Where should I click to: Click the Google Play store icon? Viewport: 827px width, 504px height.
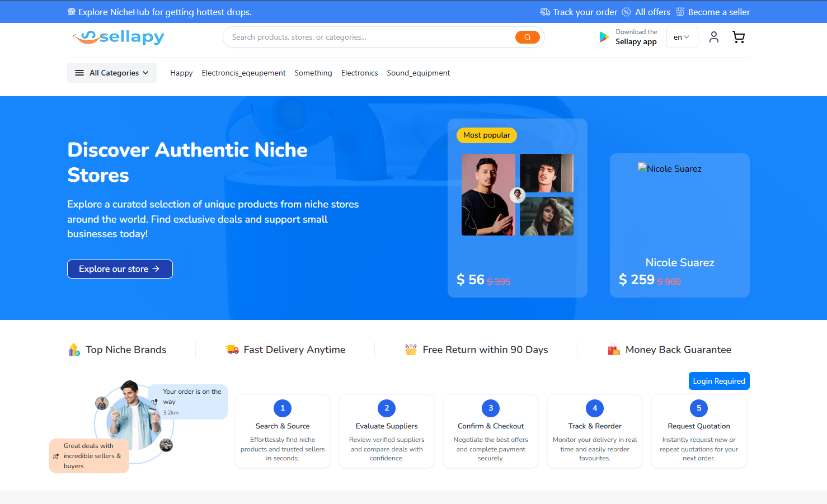click(604, 37)
